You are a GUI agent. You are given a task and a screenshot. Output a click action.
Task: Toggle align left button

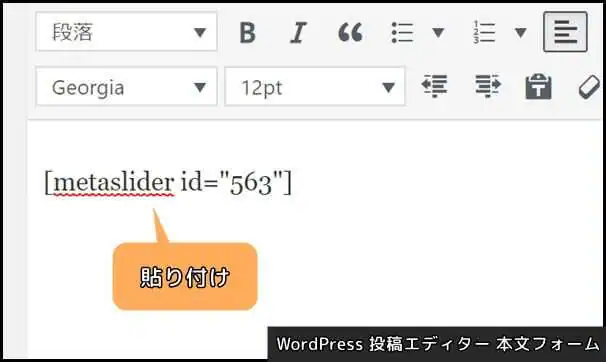[x=565, y=32]
